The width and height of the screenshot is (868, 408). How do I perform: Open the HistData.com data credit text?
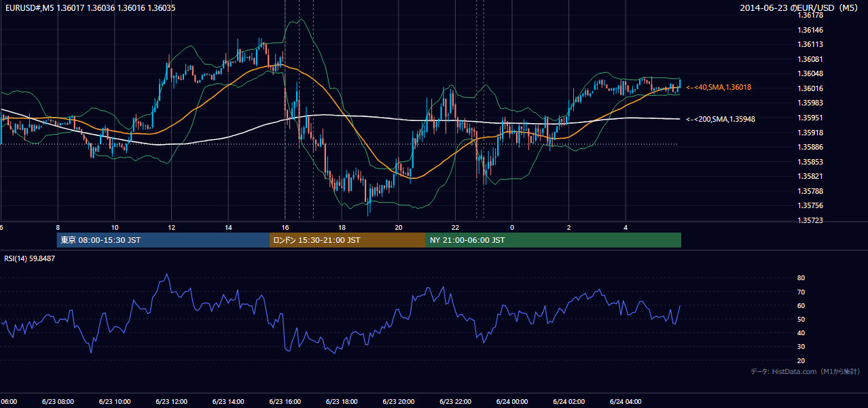806,371
